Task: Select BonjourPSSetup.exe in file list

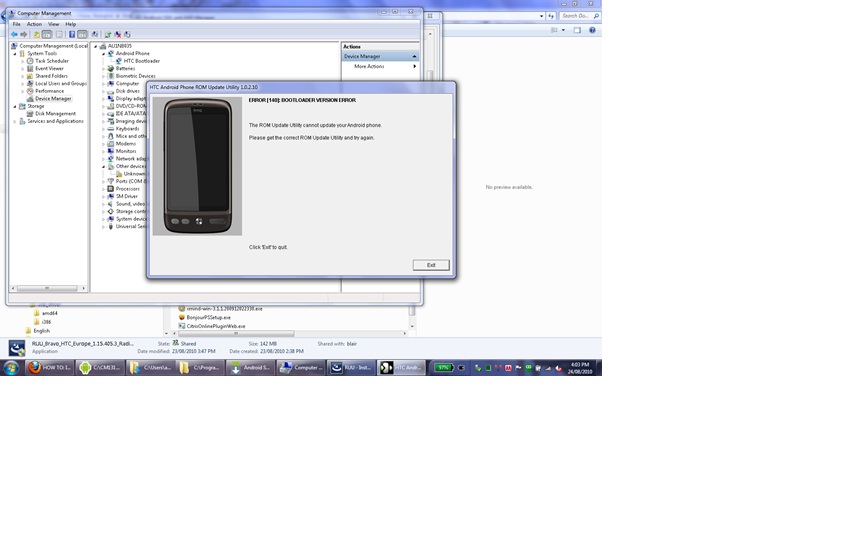Action: (x=208, y=317)
